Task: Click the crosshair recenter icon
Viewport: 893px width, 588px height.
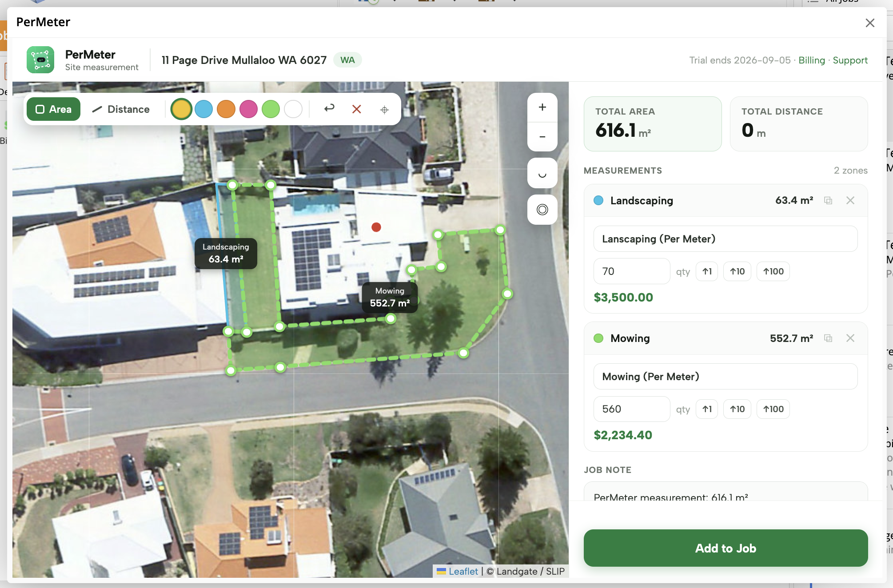Action: tap(384, 110)
